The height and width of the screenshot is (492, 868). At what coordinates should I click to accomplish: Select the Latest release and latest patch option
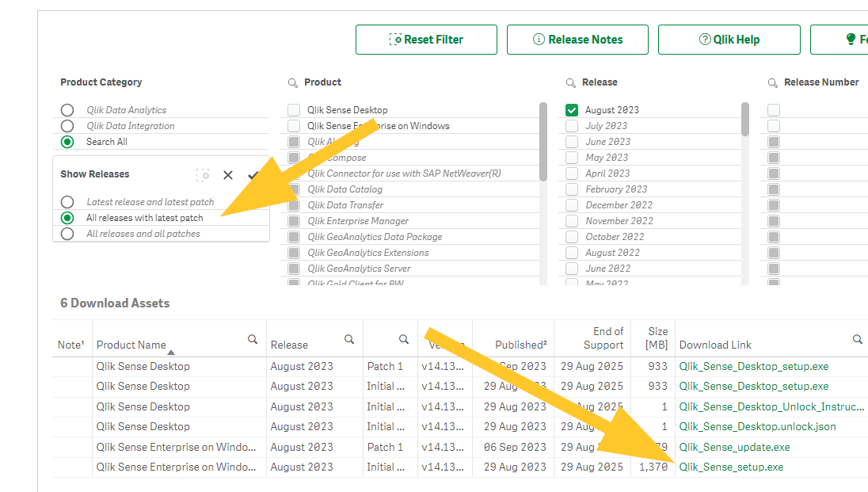(67, 201)
